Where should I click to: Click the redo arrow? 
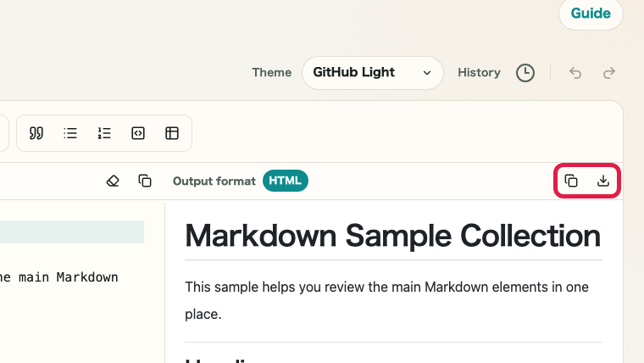[x=609, y=73]
